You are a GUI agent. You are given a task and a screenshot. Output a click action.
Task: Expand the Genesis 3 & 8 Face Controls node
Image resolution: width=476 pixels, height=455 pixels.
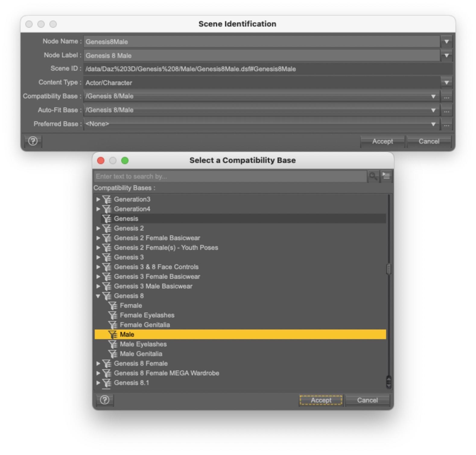(98, 267)
